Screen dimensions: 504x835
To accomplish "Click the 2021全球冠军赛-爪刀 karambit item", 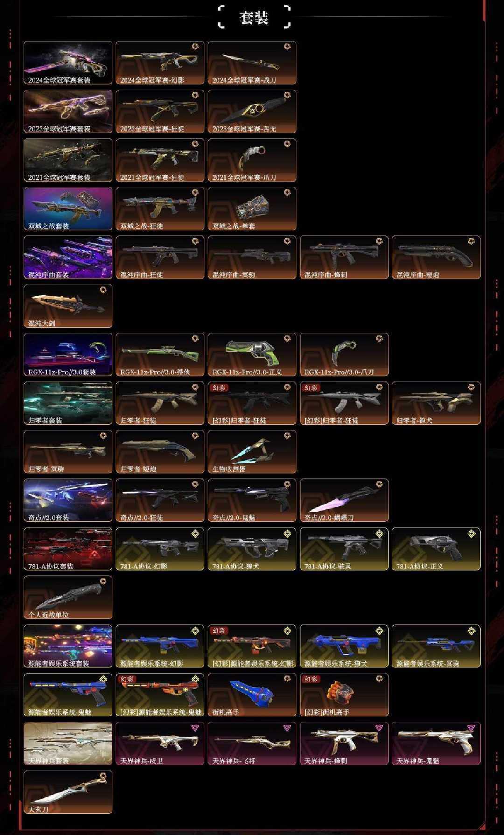I will 252,160.
